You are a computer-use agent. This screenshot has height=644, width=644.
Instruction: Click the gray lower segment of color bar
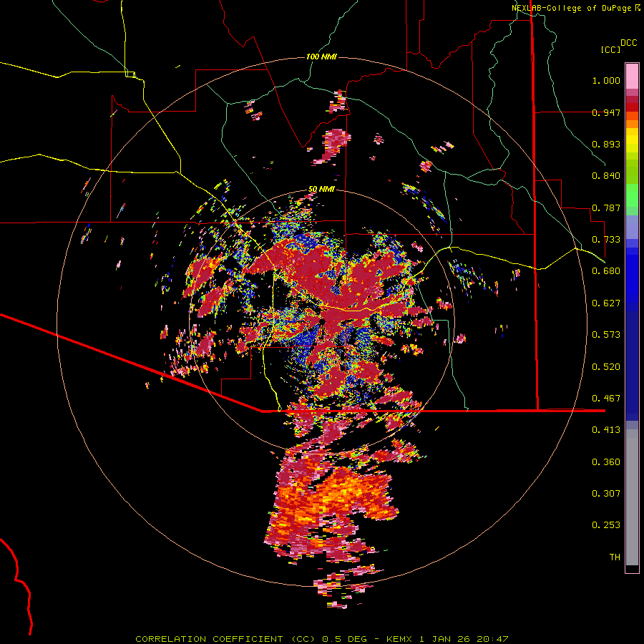[632, 497]
